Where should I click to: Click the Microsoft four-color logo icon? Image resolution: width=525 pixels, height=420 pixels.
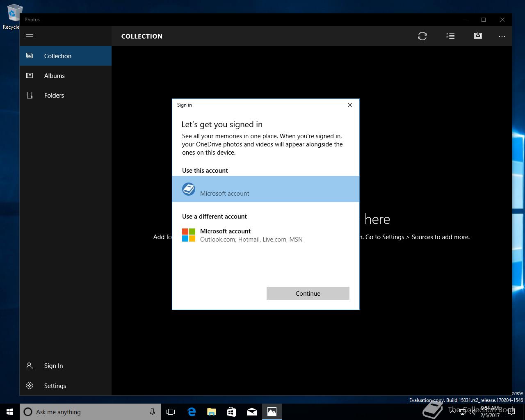(x=189, y=235)
